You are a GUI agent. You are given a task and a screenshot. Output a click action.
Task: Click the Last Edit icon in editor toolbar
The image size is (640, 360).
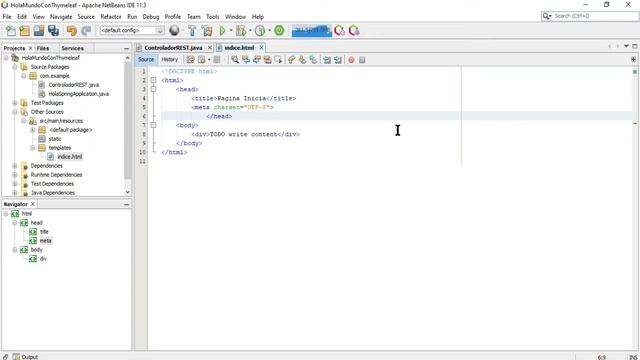(x=191, y=60)
